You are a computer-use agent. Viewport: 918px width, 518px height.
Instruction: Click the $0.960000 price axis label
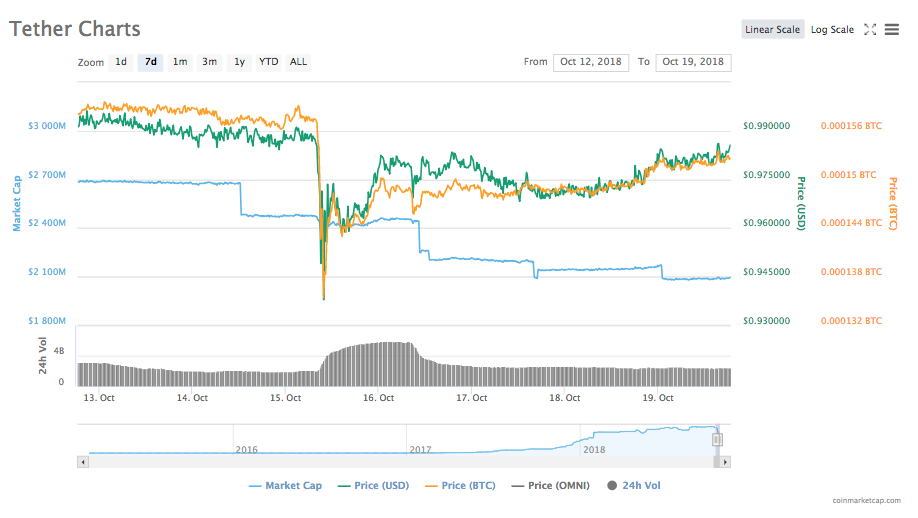pos(766,223)
